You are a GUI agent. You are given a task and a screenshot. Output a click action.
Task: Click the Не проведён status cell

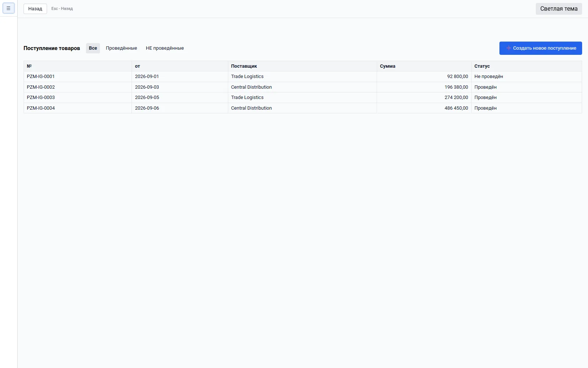pos(527,77)
